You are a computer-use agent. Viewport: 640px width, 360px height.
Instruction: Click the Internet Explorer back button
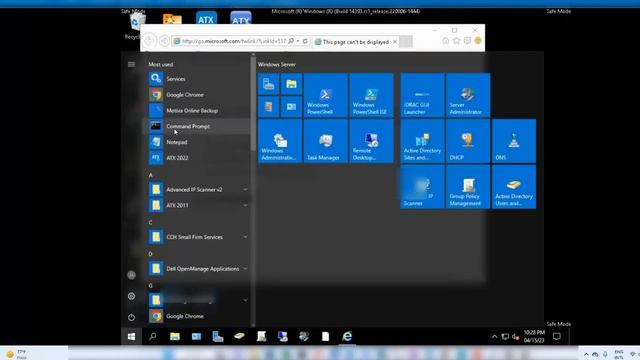[149, 41]
